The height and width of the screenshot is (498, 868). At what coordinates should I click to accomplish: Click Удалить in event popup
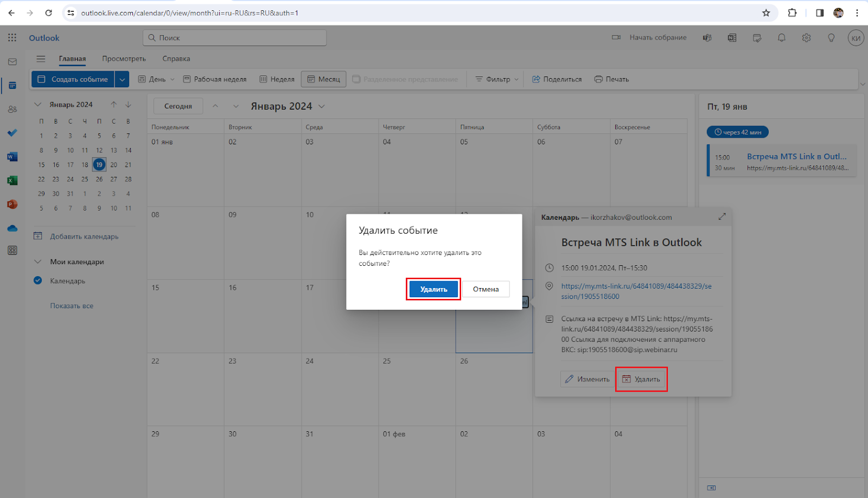pos(641,379)
